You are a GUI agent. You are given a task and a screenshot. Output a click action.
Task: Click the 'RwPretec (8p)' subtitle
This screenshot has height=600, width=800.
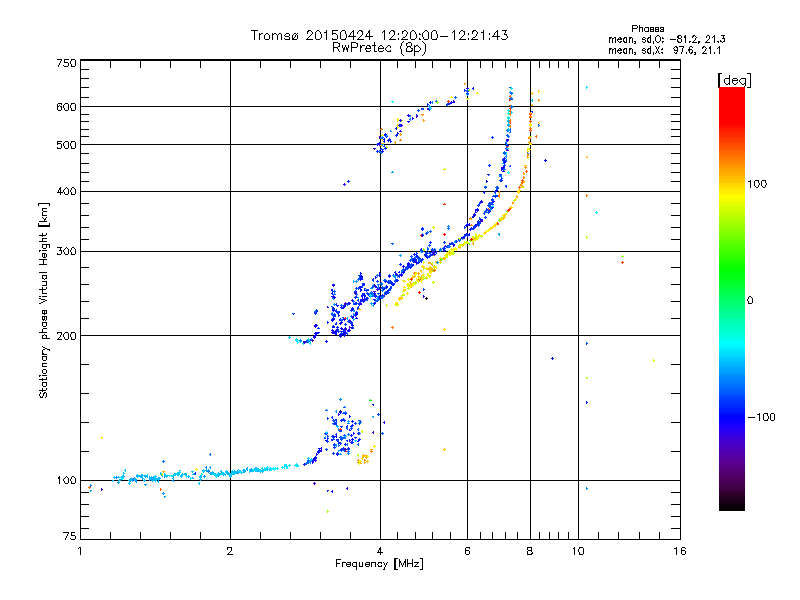click(x=380, y=48)
